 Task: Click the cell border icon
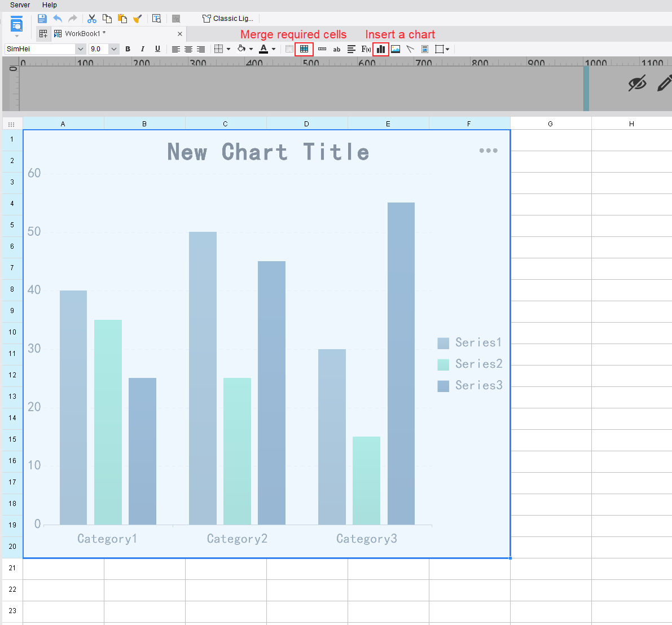pyautogui.click(x=218, y=49)
